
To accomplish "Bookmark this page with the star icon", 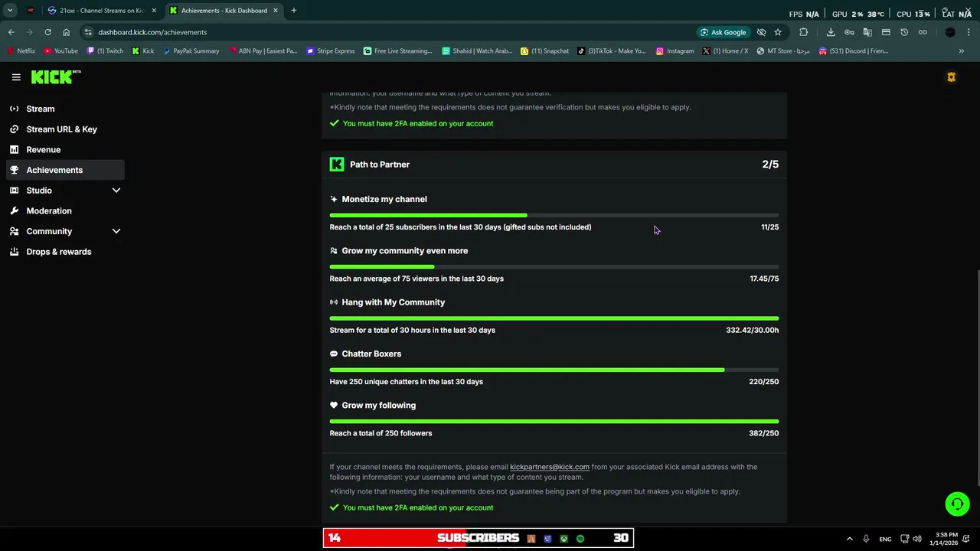I will (x=778, y=32).
